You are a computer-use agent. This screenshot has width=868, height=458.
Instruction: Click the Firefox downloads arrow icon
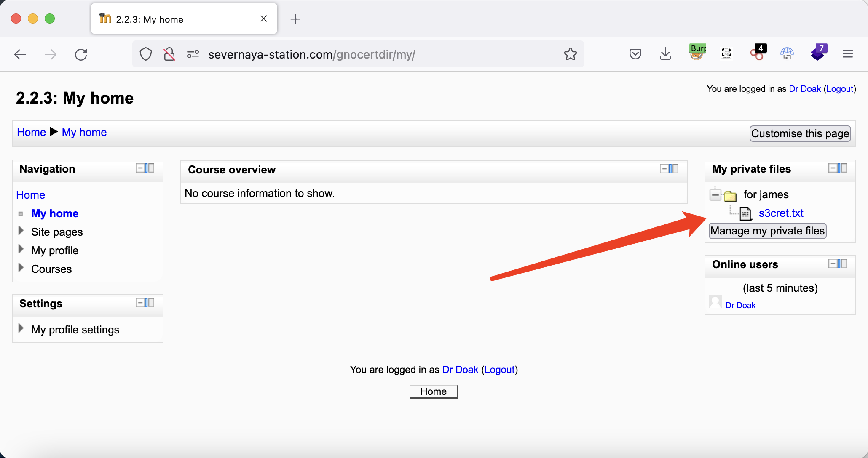point(665,54)
